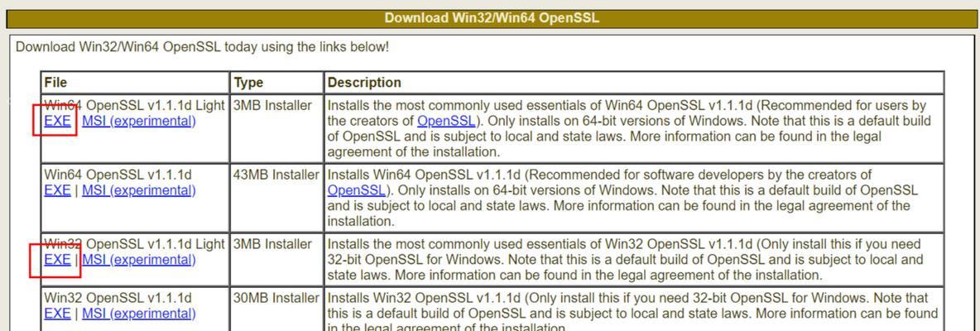Open OpenSSL link in Win64 43MB description
Image resolution: width=980 pixels, height=331 pixels.
tap(356, 190)
